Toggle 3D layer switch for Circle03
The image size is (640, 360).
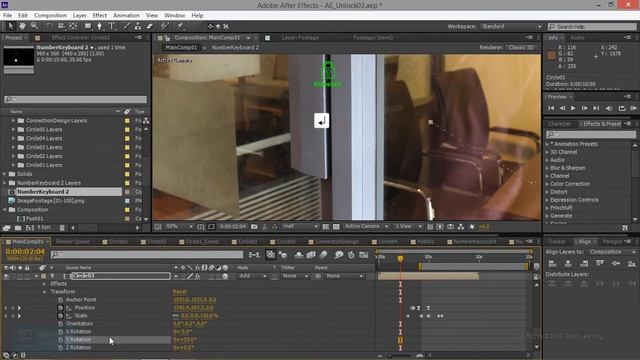[x=225, y=276]
